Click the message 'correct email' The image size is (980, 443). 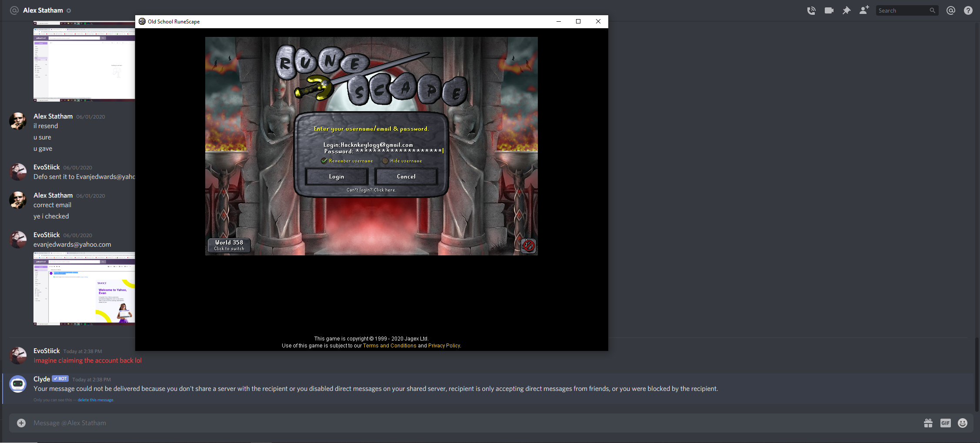[x=52, y=205]
